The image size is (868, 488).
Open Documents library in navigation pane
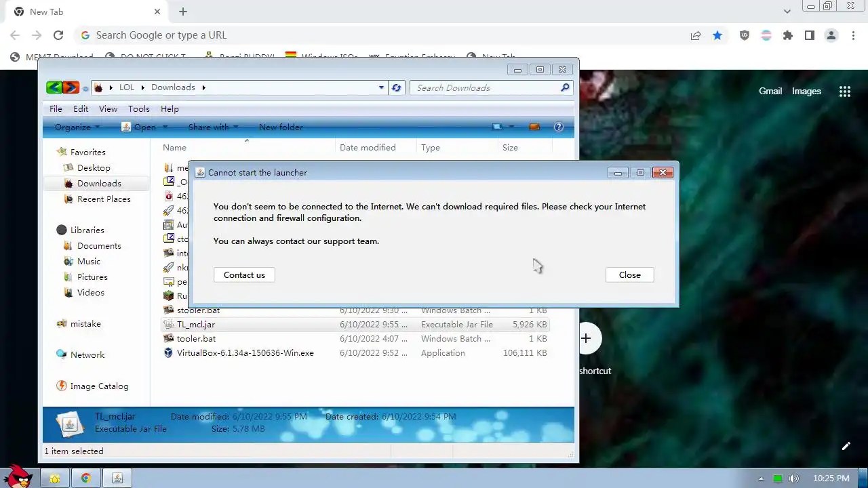click(99, 245)
